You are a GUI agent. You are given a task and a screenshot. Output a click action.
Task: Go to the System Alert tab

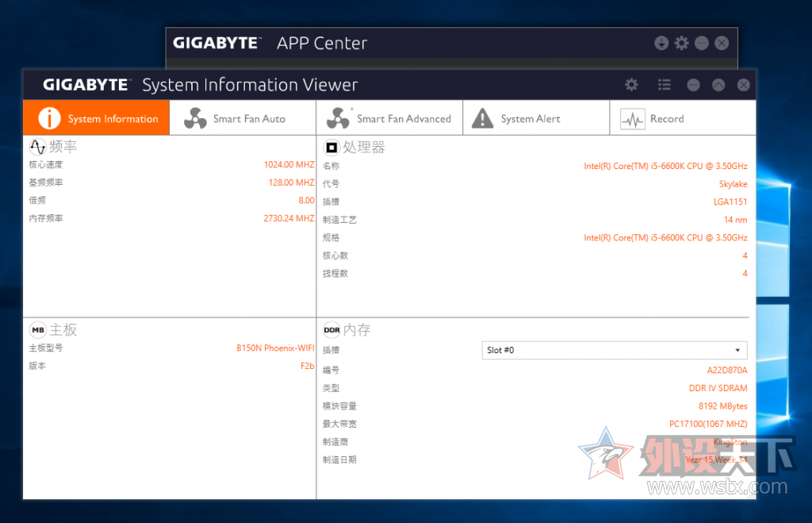(536, 118)
